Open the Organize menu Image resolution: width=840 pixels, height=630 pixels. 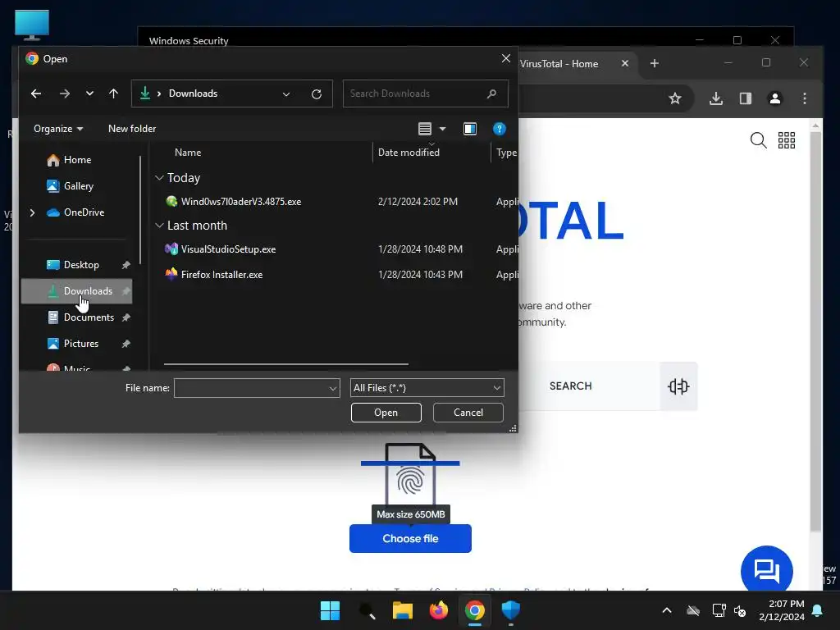[58, 129]
